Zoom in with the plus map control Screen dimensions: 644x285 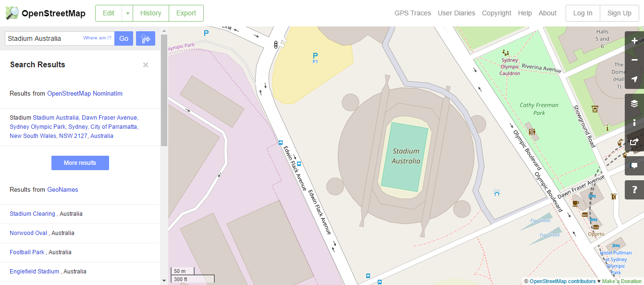(x=634, y=41)
